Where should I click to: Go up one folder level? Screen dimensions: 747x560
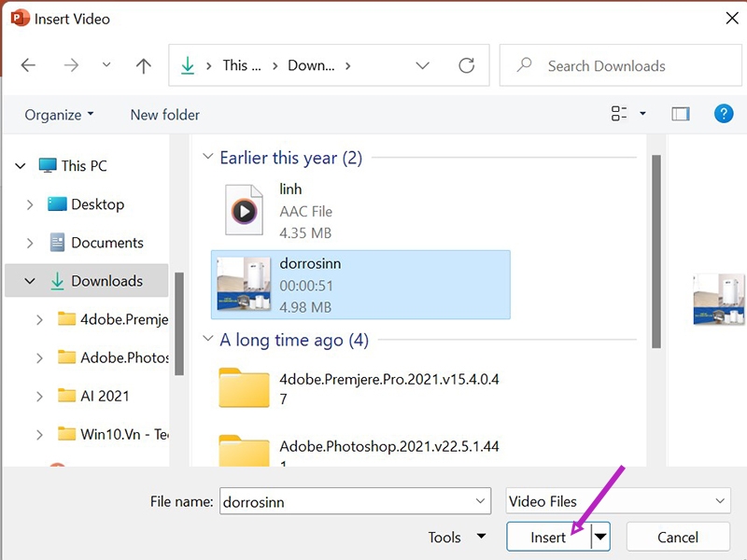(144, 65)
